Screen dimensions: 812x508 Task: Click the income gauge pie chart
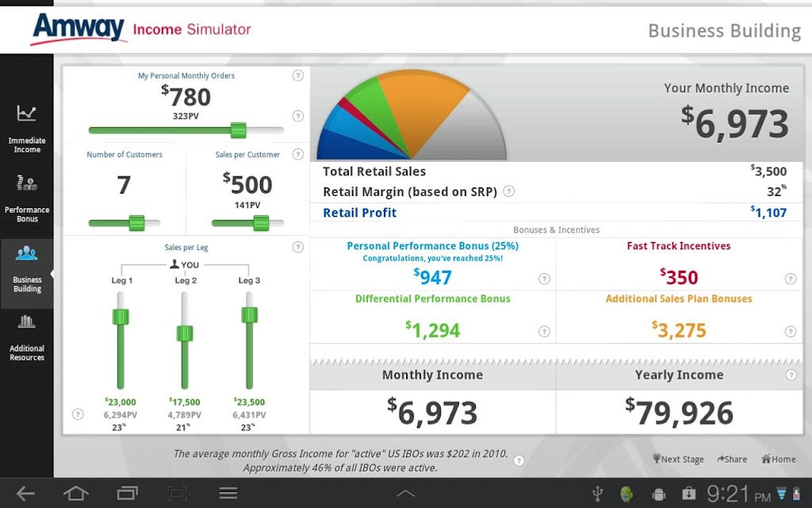pyautogui.click(x=412, y=115)
